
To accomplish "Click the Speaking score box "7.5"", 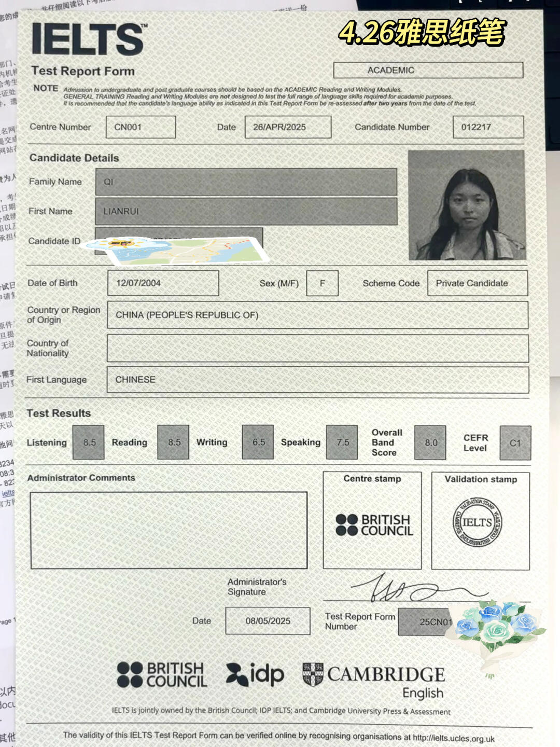I will 342,442.
